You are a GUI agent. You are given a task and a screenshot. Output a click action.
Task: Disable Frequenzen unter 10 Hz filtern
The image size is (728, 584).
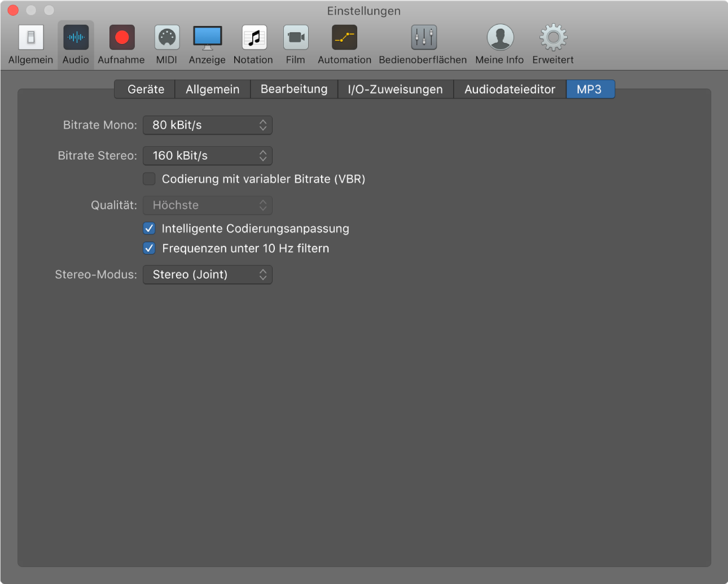tap(149, 248)
